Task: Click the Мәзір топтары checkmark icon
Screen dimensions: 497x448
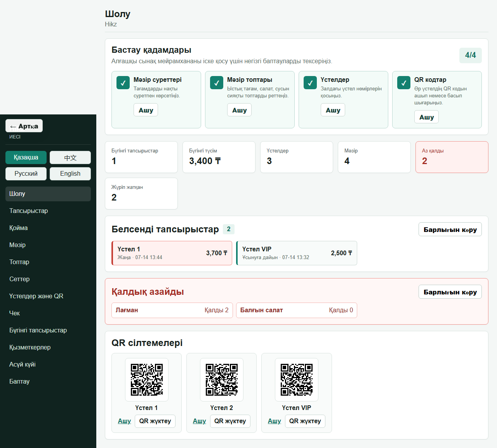Action: (217, 83)
